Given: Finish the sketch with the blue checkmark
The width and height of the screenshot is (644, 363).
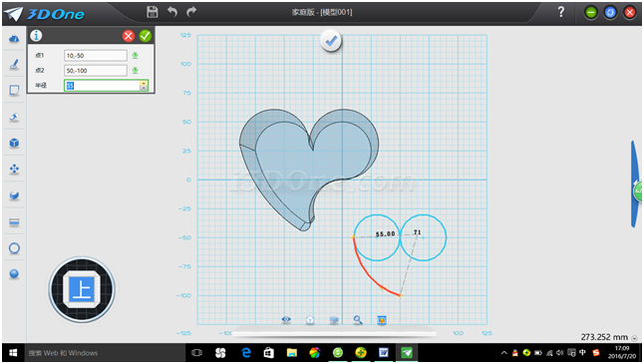Looking at the screenshot, I should tap(331, 41).
